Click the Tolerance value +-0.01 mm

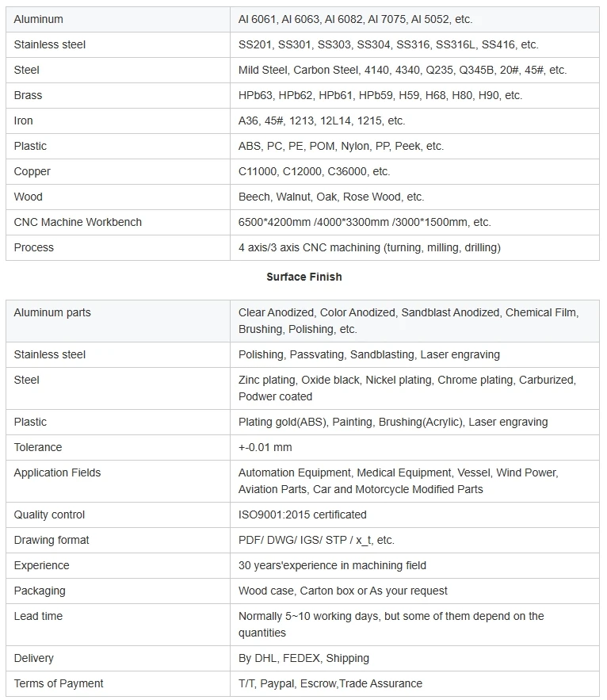click(x=265, y=447)
